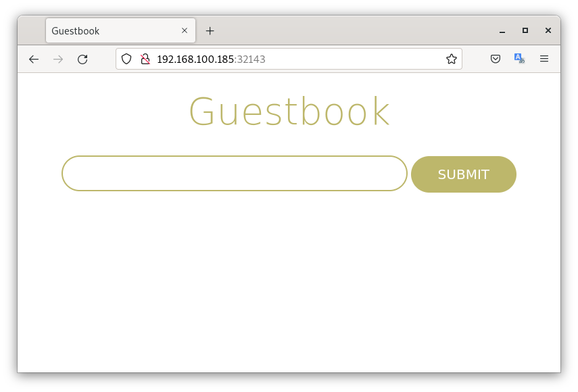Reload the current Guestbook page
The height and width of the screenshot is (392, 578).
pos(82,59)
